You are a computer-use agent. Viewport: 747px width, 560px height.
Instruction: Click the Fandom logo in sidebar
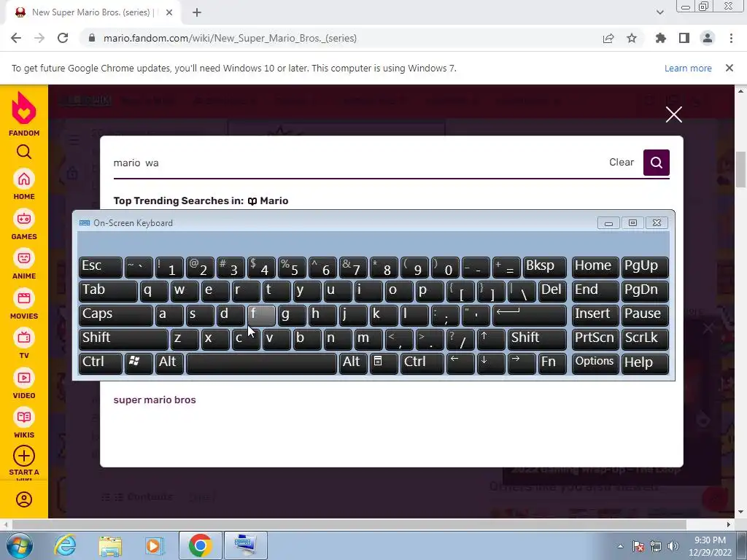(24, 114)
